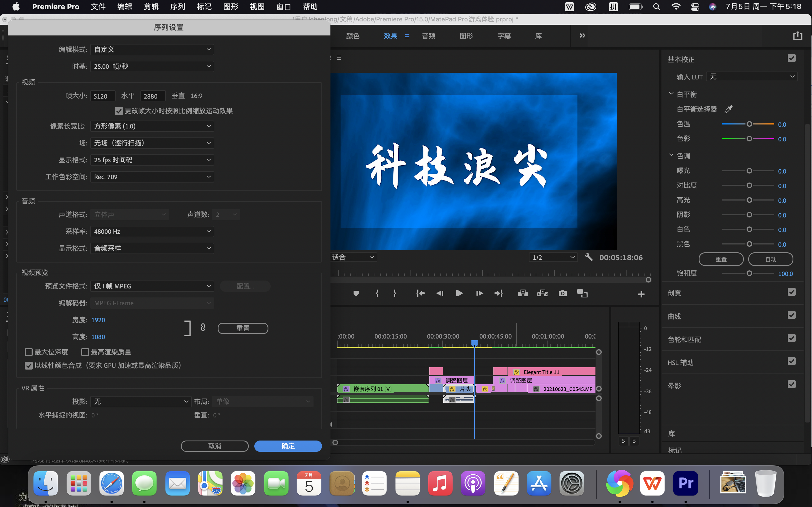Click the Export Frame camera icon
Viewport: 812px width, 507px height.
point(563,293)
